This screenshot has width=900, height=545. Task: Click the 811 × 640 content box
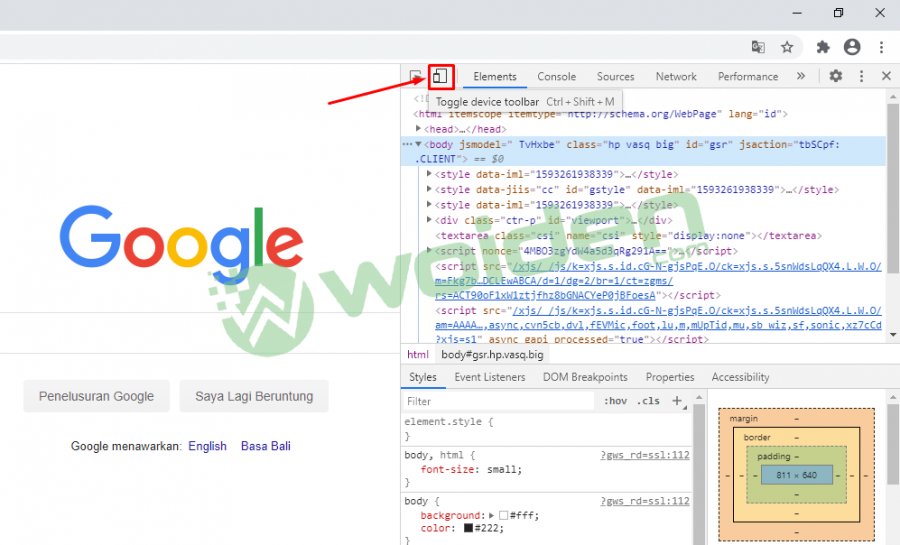point(797,475)
